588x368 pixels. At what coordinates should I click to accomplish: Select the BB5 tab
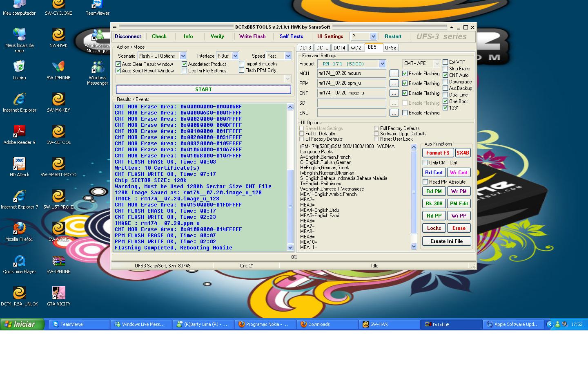(373, 47)
